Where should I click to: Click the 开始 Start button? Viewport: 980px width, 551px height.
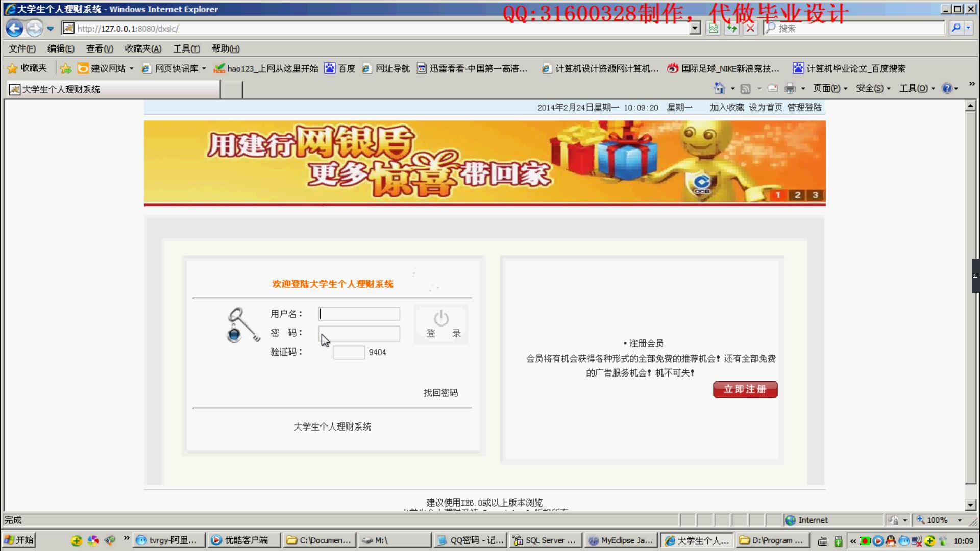tap(19, 540)
